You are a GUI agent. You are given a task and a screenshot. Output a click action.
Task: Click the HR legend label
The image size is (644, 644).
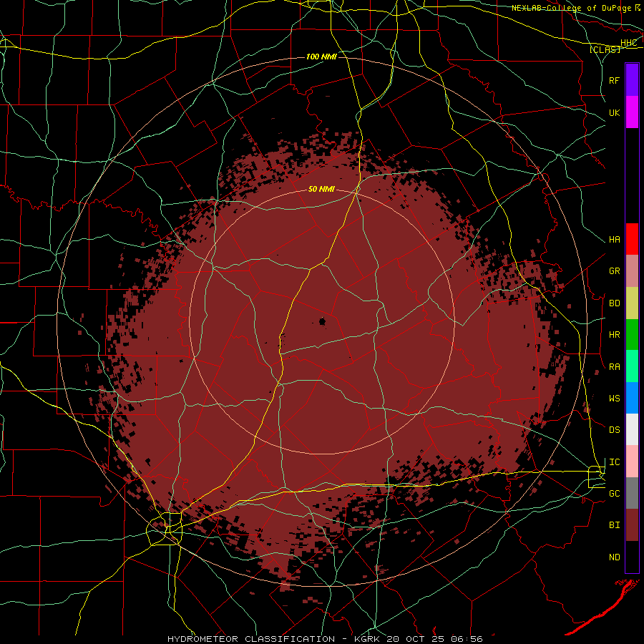coord(615,335)
